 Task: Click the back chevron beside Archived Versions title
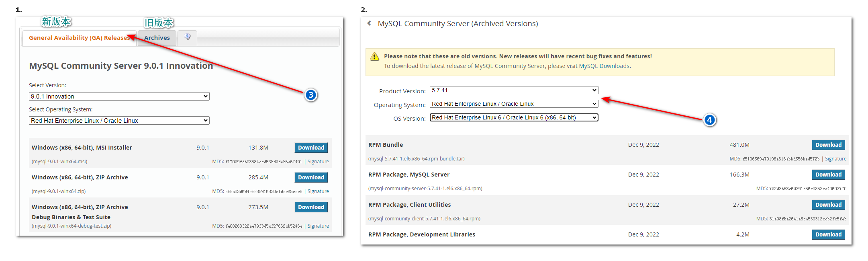(369, 23)
